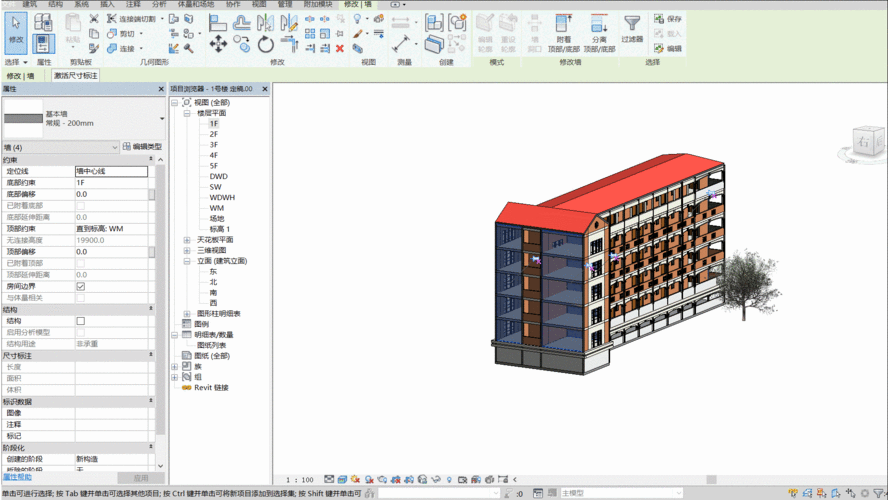Click the properties panel vertical scrollbar
The width and height of the screenshot is (888, 500).
pos(160,300)
